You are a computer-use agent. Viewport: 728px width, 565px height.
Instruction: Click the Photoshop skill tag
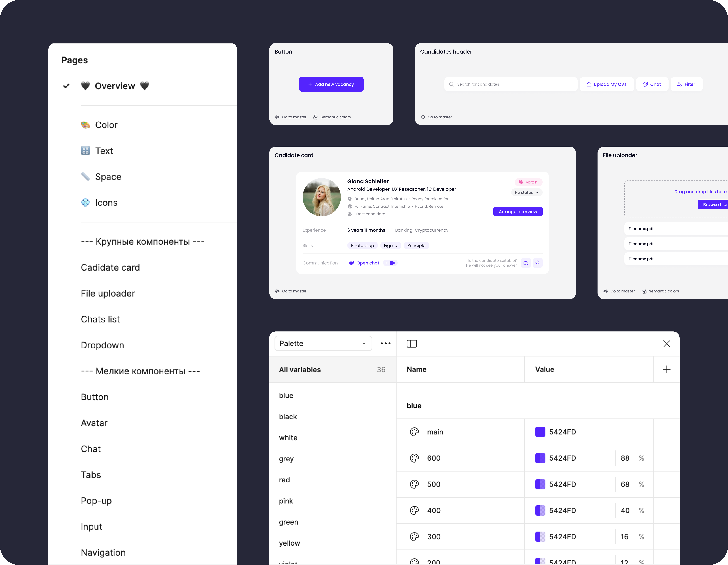(x=362, y=246)
